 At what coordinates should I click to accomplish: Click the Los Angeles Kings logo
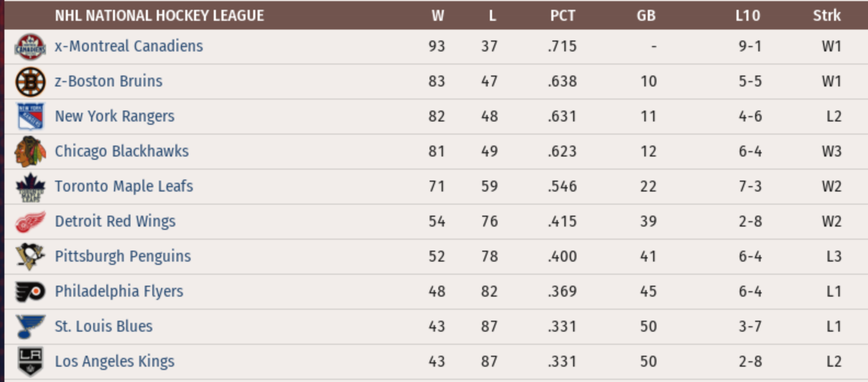point(30,362)
